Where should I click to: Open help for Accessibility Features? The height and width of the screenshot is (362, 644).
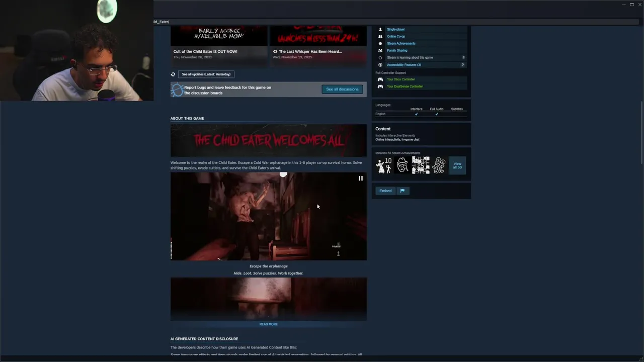[463, 64]
